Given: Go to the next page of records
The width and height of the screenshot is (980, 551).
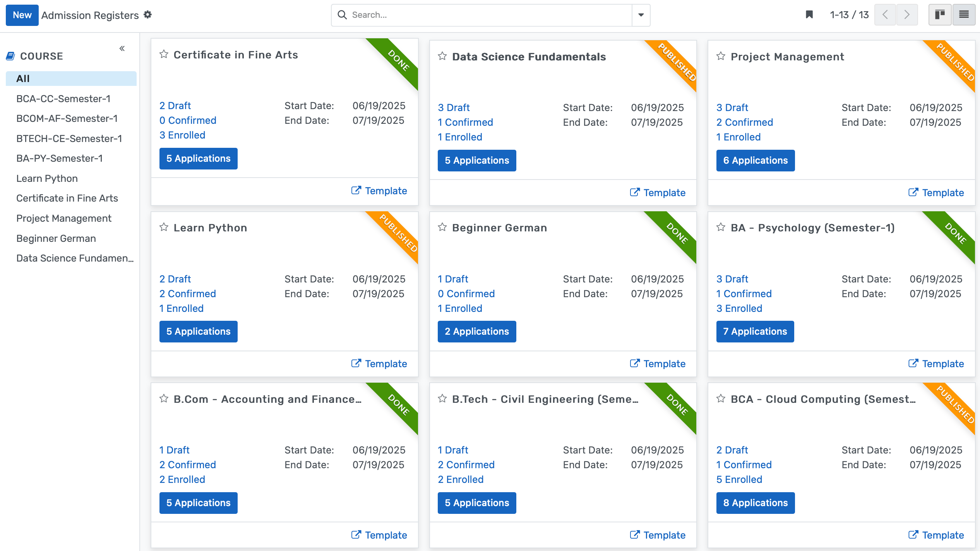Looking at the screenshot, I should pos(907,15).
